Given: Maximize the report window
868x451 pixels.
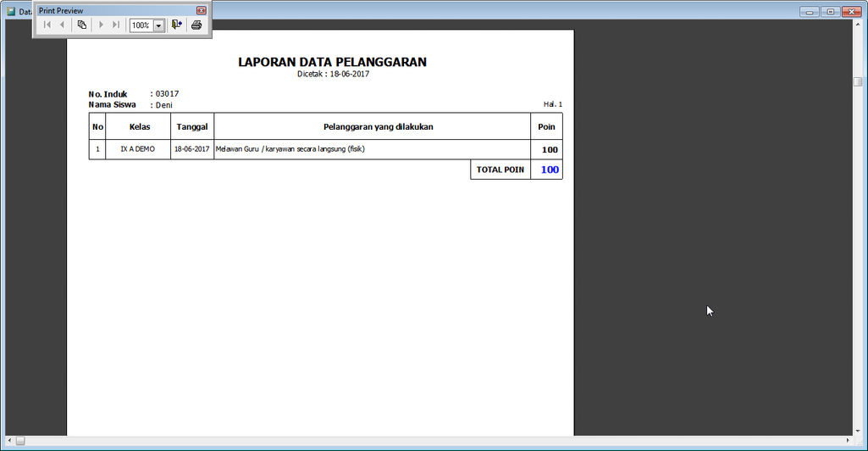Looking at the screenshot, I should click(x=831, y=11).
